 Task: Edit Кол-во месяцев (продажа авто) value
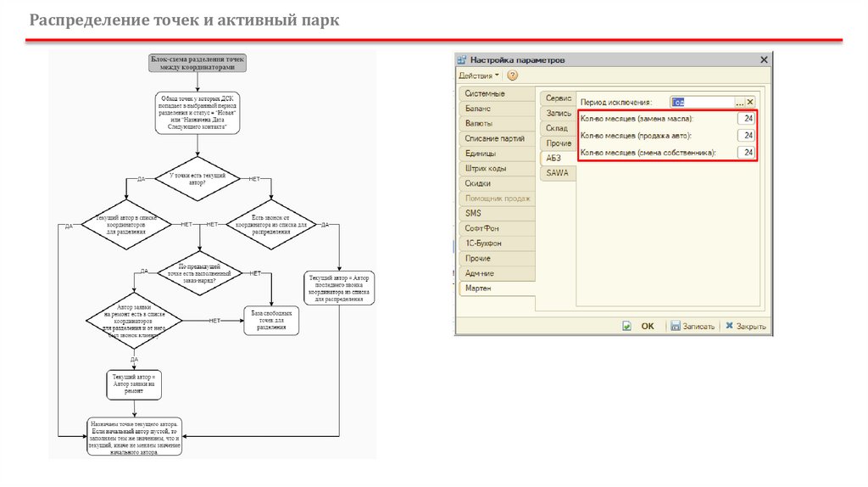(x=746, y=135)
